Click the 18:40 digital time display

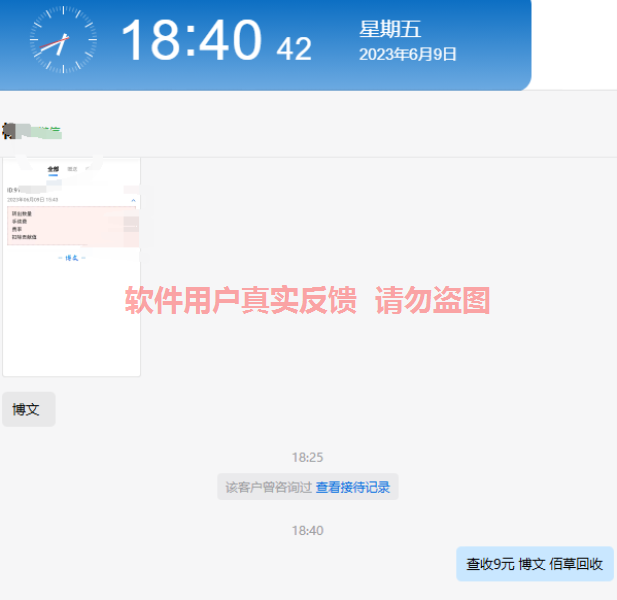click(192, 40)
